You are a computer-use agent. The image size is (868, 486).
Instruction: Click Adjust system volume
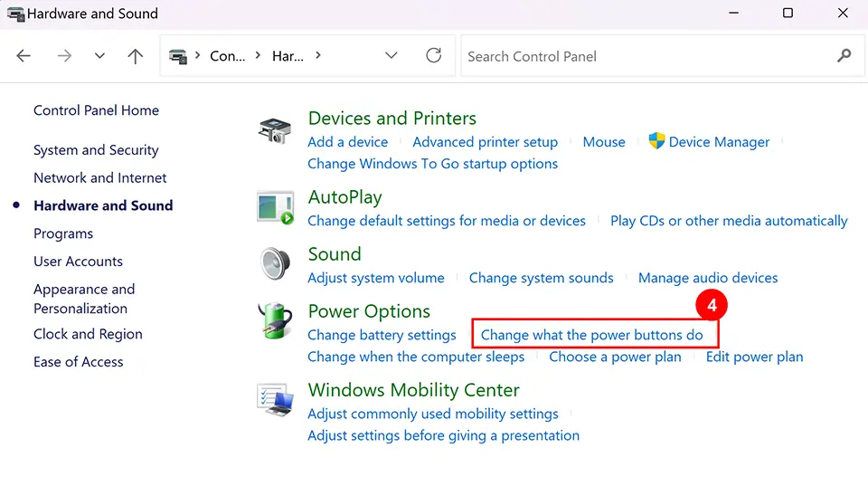(x=376, y=278)
